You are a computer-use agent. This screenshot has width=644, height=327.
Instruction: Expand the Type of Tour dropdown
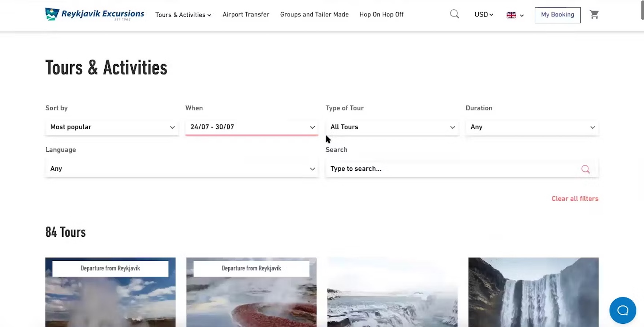tap(392, 127)
